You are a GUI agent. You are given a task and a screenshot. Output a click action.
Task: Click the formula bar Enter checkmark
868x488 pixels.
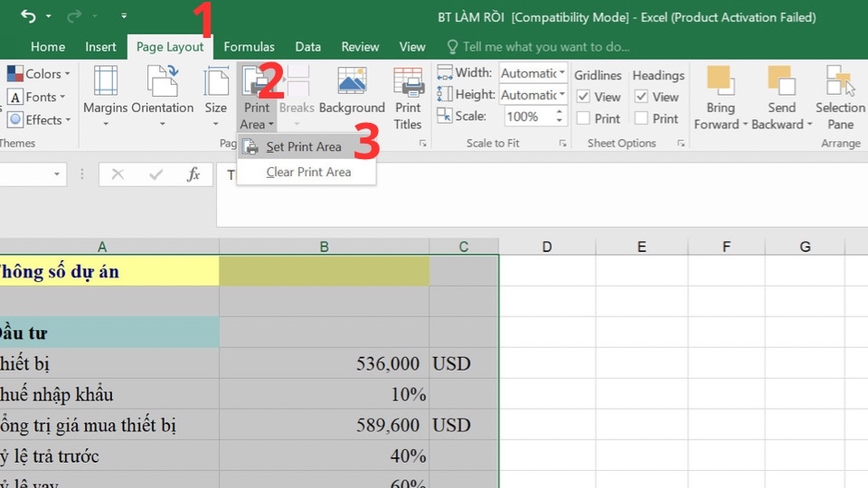point(156,174)
